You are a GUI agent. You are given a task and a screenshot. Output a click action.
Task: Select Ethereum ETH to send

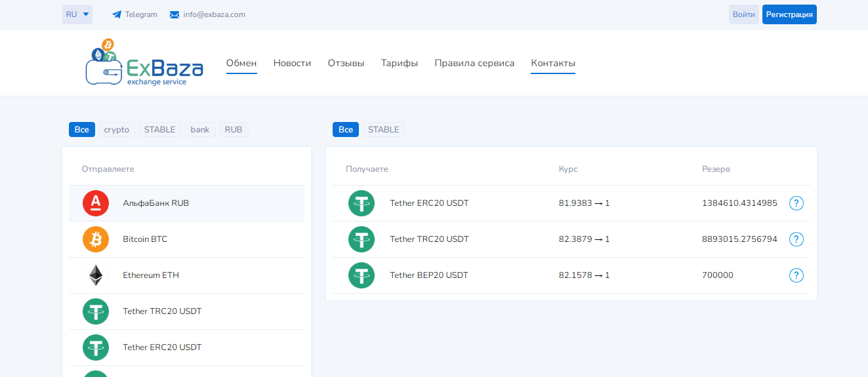point(186,275)
